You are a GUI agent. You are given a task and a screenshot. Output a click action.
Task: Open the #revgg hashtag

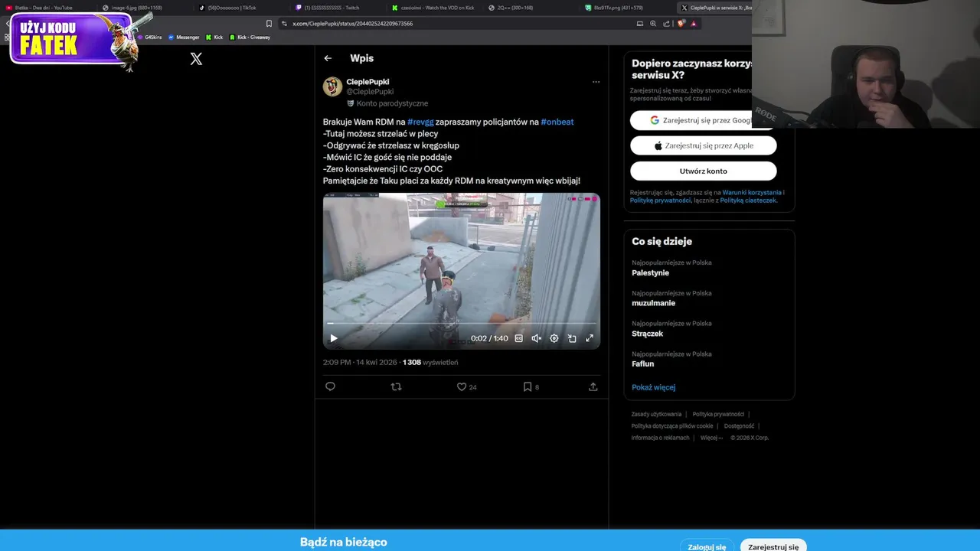click(420, 122)
